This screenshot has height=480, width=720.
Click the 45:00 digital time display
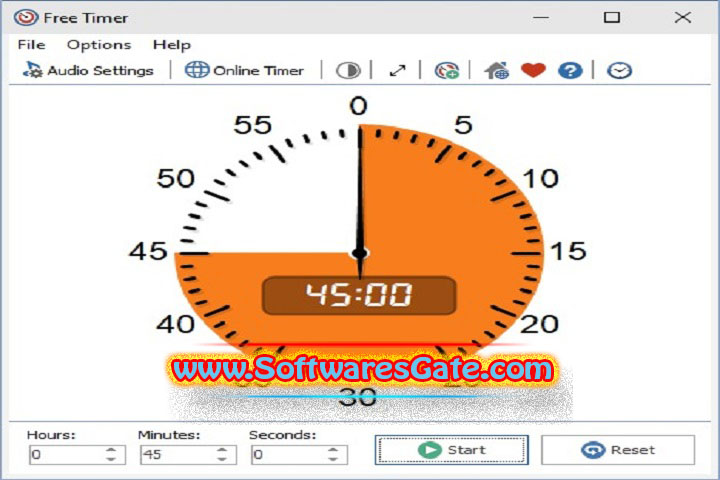pos(359,295)
